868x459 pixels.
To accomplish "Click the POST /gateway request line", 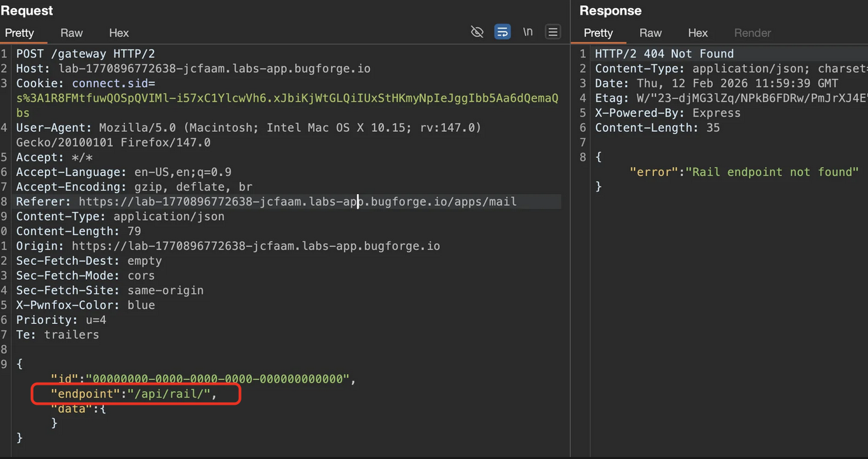I will click(x=86, y=54).
